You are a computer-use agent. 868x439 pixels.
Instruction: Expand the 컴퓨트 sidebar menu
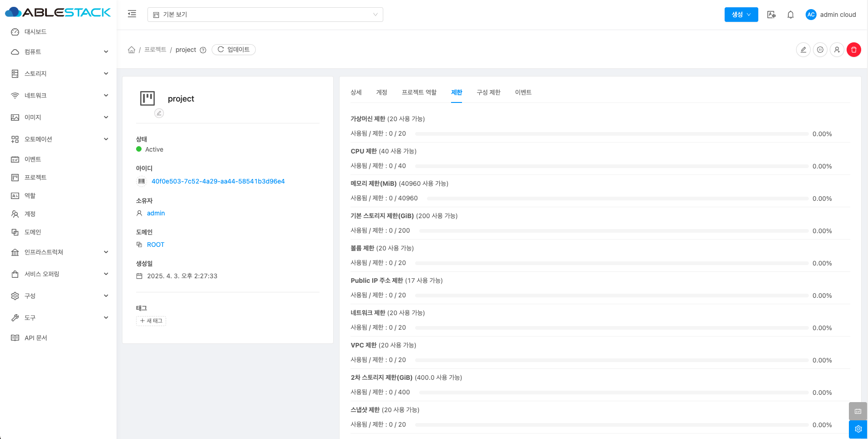(x=59, y=52)
